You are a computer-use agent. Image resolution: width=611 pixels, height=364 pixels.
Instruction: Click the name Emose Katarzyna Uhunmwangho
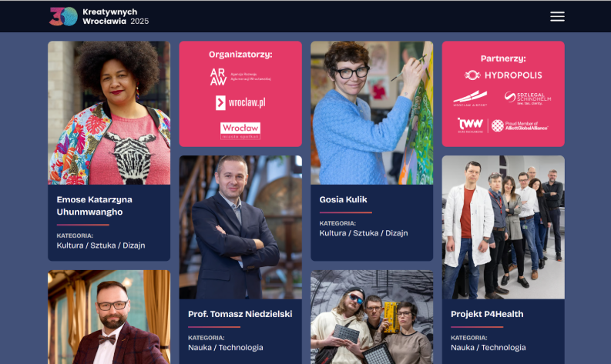pos(95,205)
